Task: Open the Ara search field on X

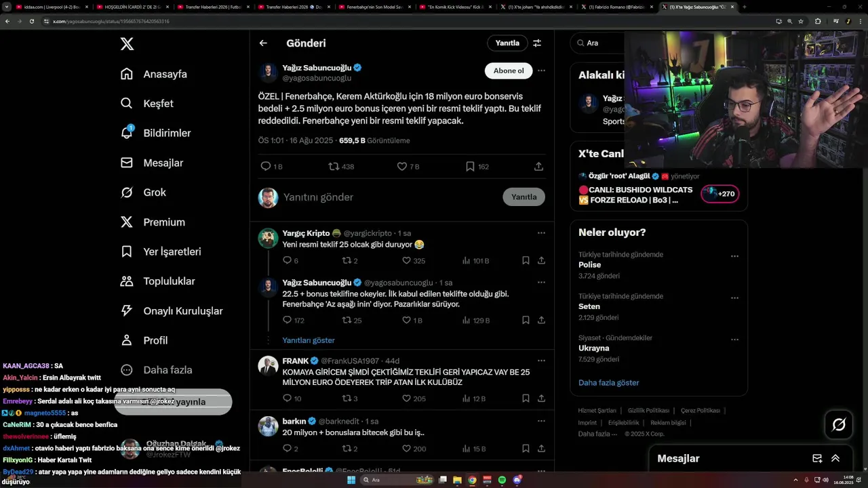Action: coord(598,43)
